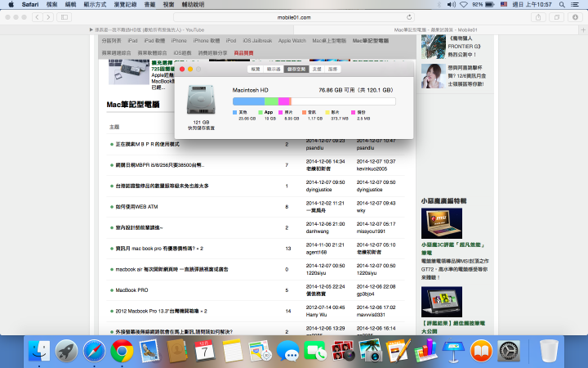This screenshot has height=368, width=588.
Task: Launch Maps from the Dock
Action: [260, 351]
